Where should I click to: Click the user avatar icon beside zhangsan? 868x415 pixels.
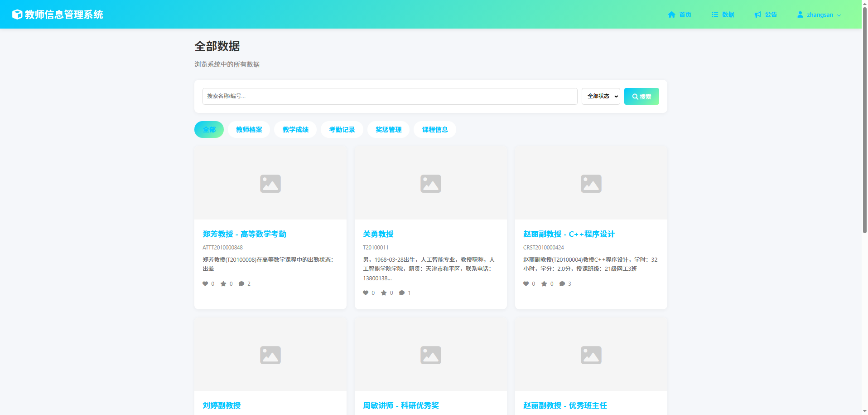point(800,15)
